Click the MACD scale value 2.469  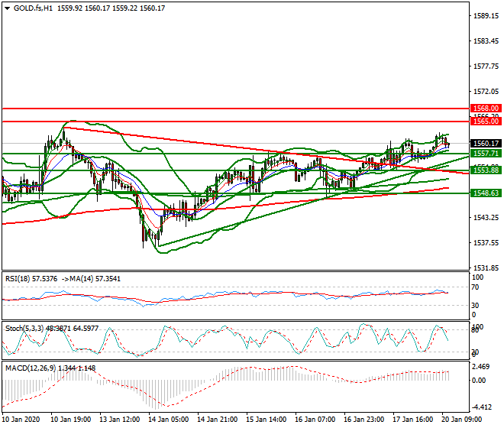[481, 367]
